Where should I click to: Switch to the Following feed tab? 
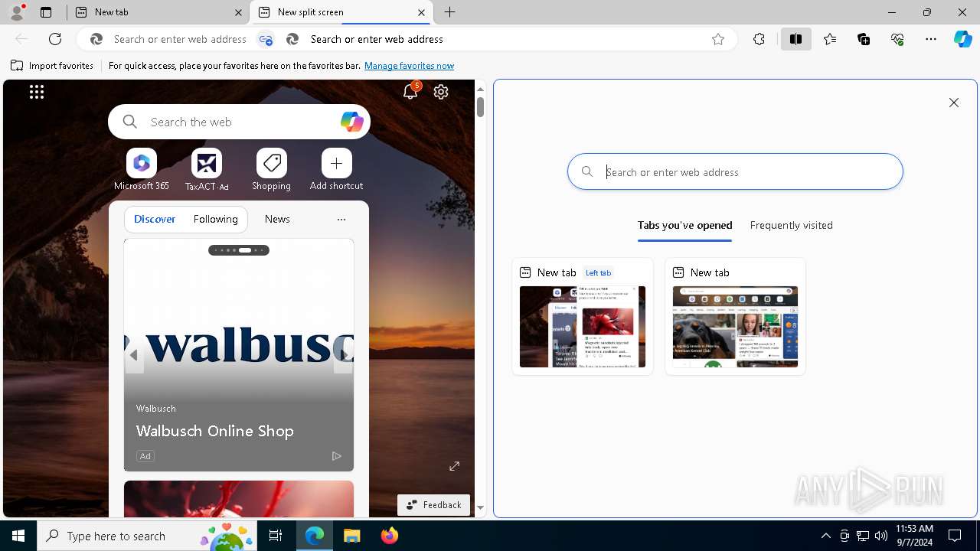[x=216, y=219]
